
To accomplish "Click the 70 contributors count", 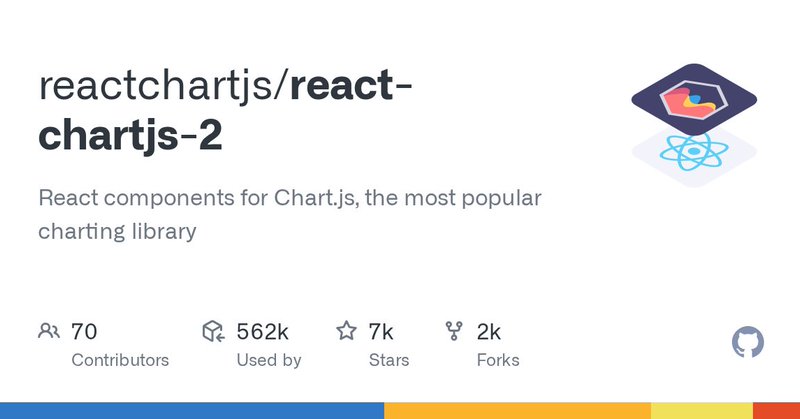I will (84, 332).
